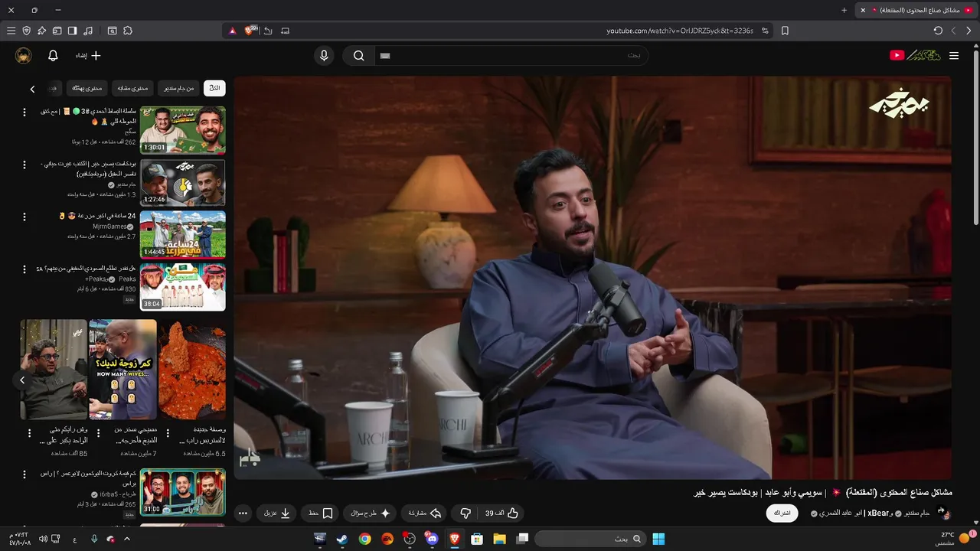The image size is (980, 551).
Task: Click the YouTube logo home link
Action: pyautogui.click(x=916, y=55)
